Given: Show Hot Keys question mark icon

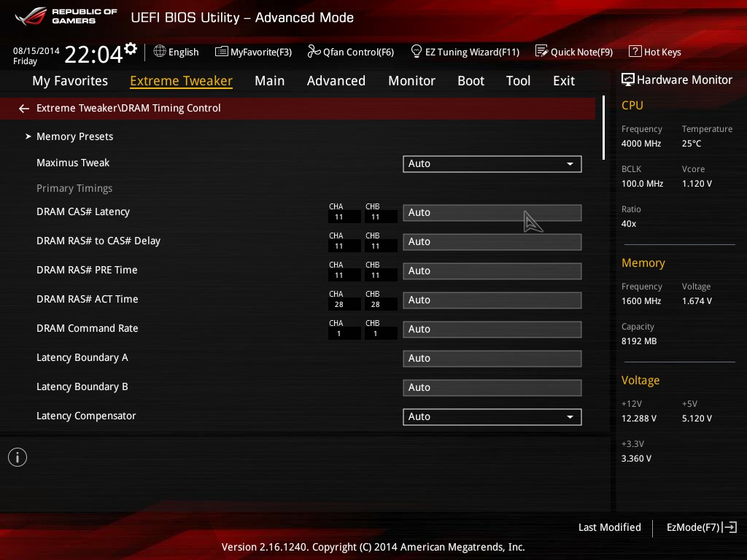Looking at the screenshot, I should coord(635,51).
